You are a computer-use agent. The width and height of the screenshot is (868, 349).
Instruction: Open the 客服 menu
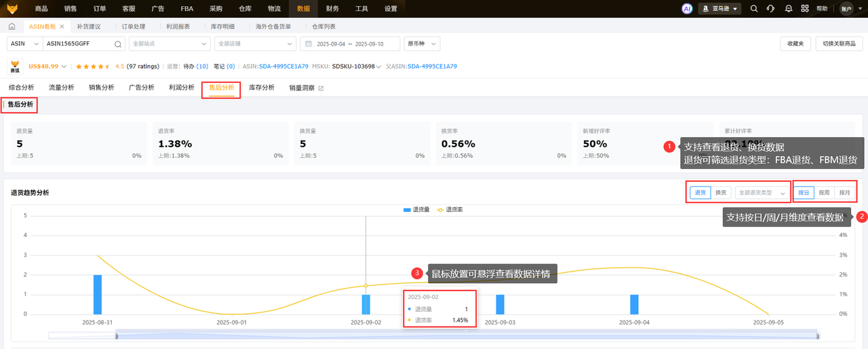click(x=129, y=9)
